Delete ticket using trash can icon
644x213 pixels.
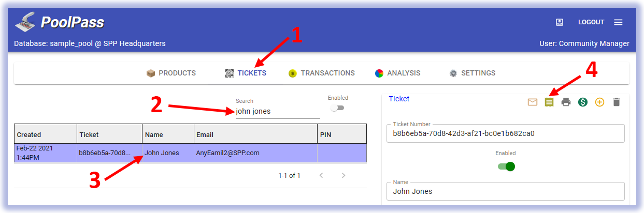click(x=616, y=102)
